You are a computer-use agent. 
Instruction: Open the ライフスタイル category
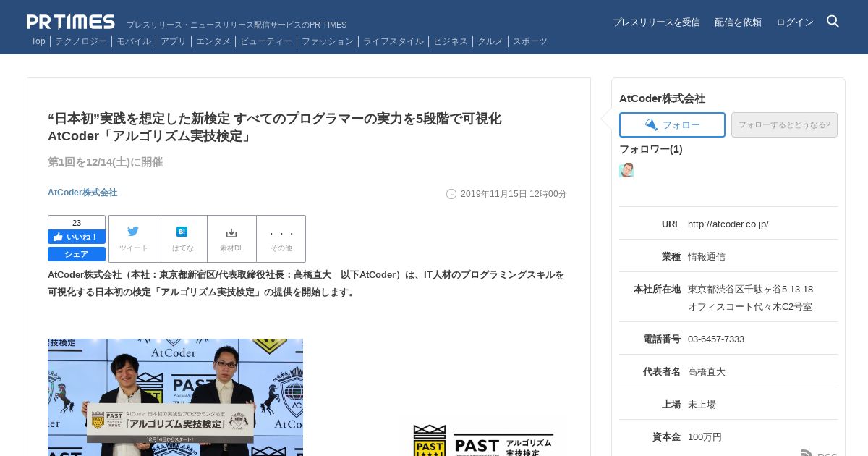pyautogui.click(x=393, y=41)
